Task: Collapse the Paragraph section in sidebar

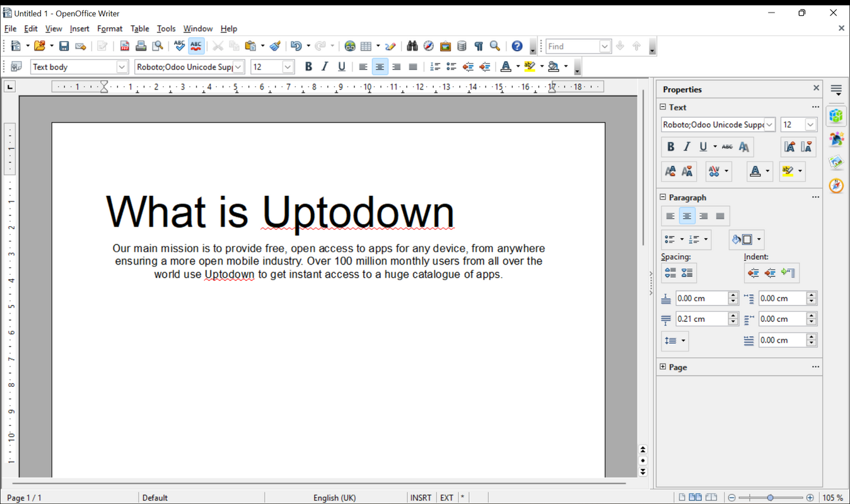Action: point(663,197)
